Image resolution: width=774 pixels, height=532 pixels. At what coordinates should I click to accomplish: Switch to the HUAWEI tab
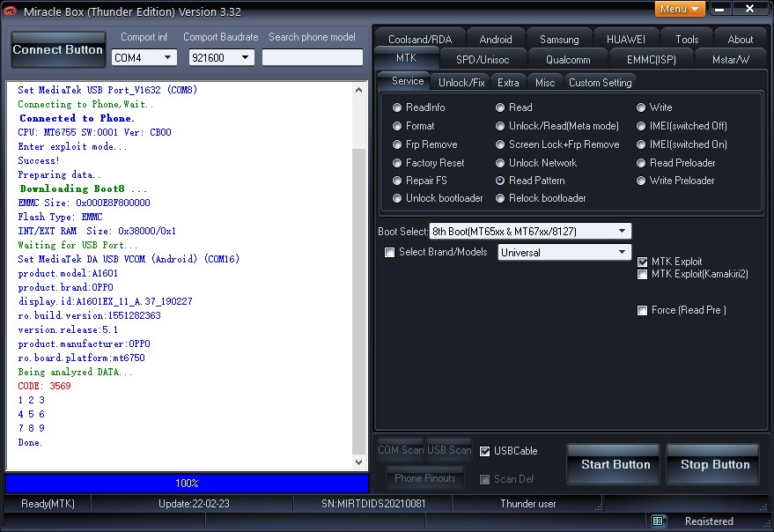(x=625, y=40)
